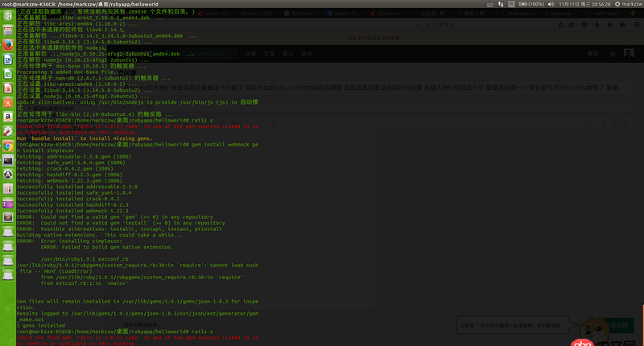Open System Settings from the dock

click(7, 130)
